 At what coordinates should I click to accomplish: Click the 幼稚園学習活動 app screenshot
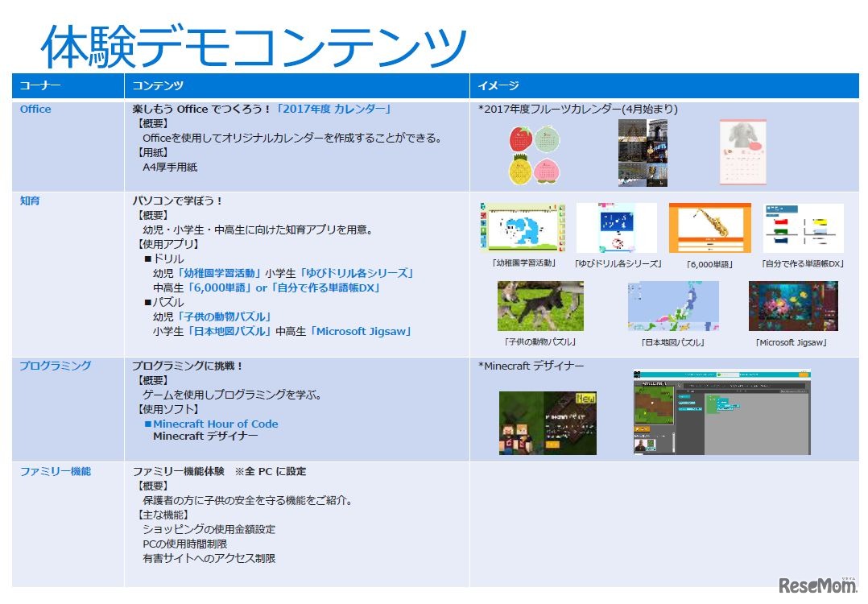pyautogui.click(x=523, y=228)
